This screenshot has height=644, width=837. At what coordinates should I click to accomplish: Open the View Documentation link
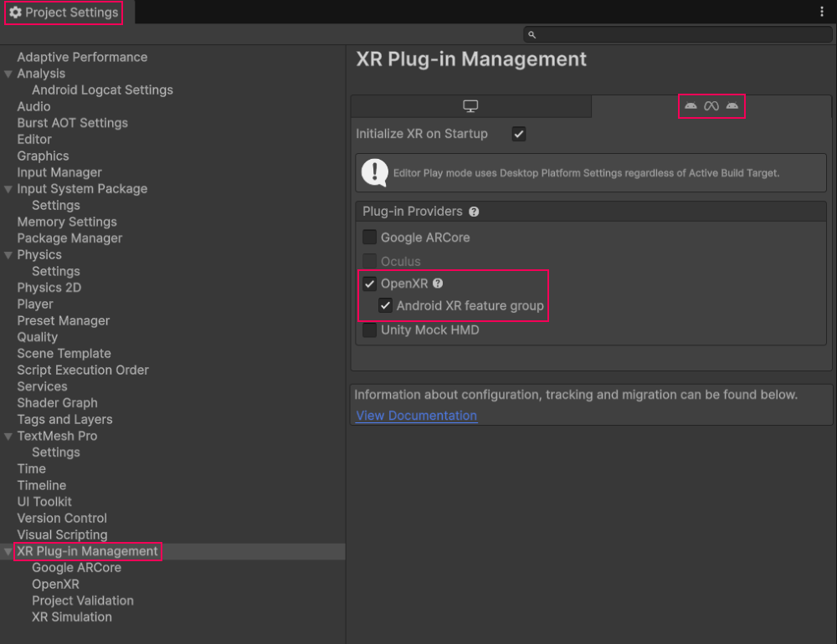click(x=415, y=415)
